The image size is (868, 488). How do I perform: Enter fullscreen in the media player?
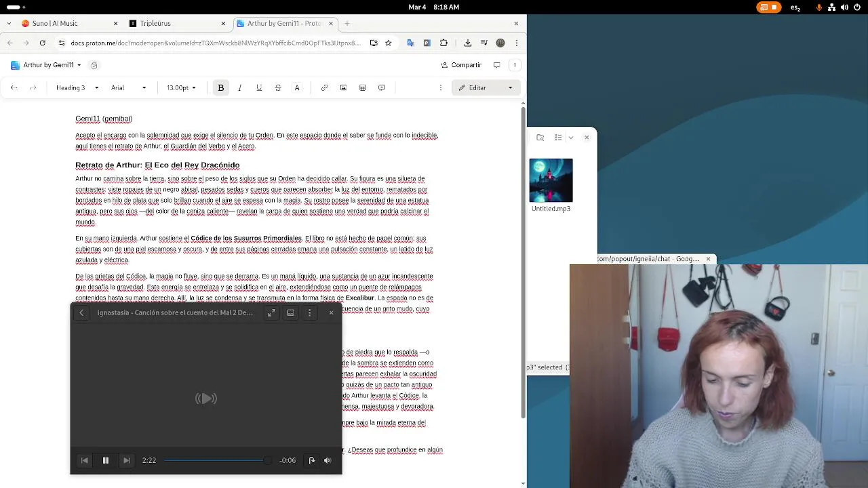coord(271,312)
